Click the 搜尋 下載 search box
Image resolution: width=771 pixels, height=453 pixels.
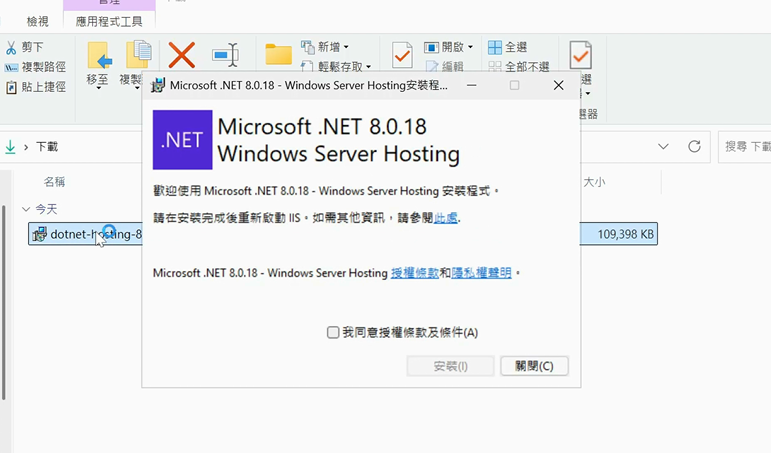[744, 147]
